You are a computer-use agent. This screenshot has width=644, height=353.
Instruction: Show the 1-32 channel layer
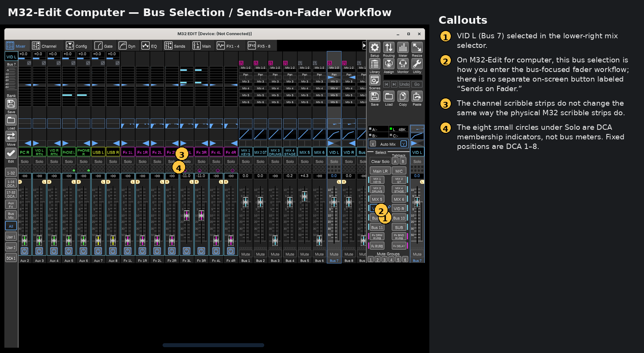(11, 173)
